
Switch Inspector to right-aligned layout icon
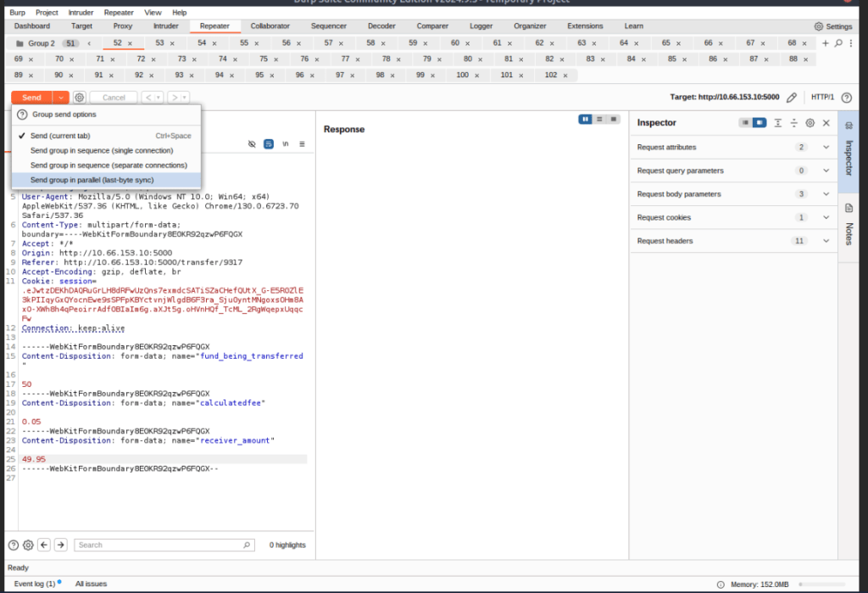point(759,122)
